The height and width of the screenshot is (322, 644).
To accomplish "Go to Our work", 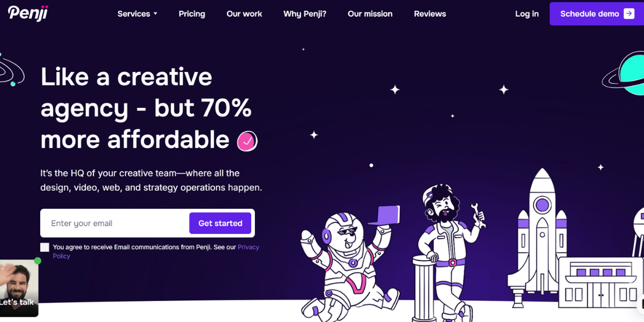I will 244,14.
